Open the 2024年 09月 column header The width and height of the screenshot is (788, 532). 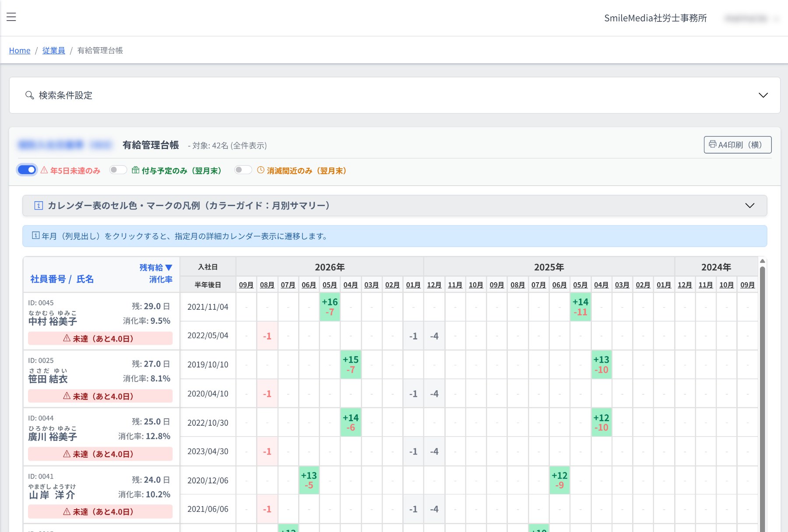pos(748,285)
